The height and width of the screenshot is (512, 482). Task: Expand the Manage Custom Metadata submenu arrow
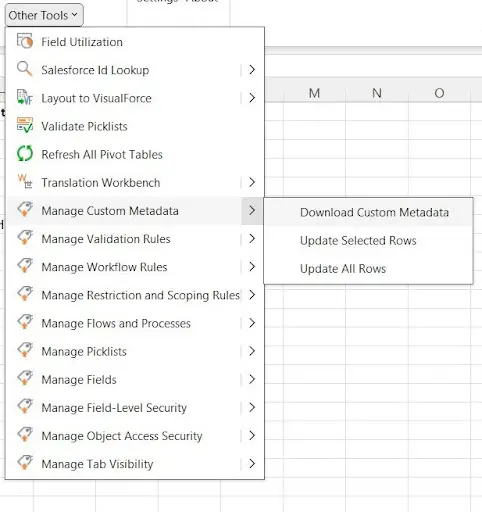click(x=252, y=210)
